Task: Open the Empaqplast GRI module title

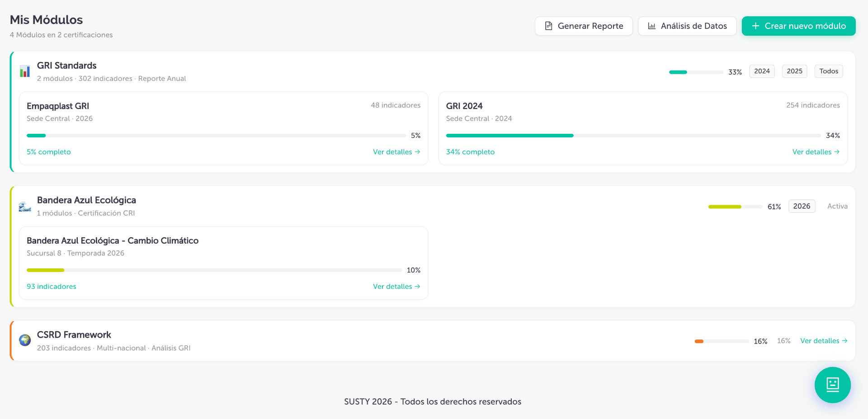Action: (58, 106)
